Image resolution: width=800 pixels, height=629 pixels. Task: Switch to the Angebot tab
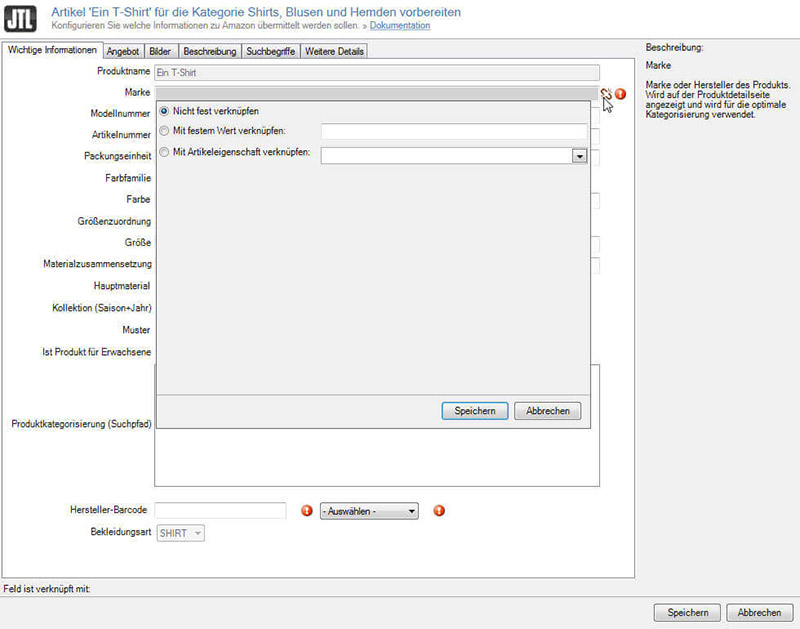tap(123, 51)
